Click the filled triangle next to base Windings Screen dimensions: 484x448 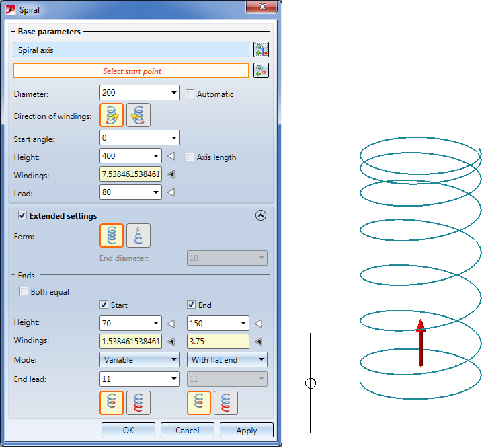[171, 174]
